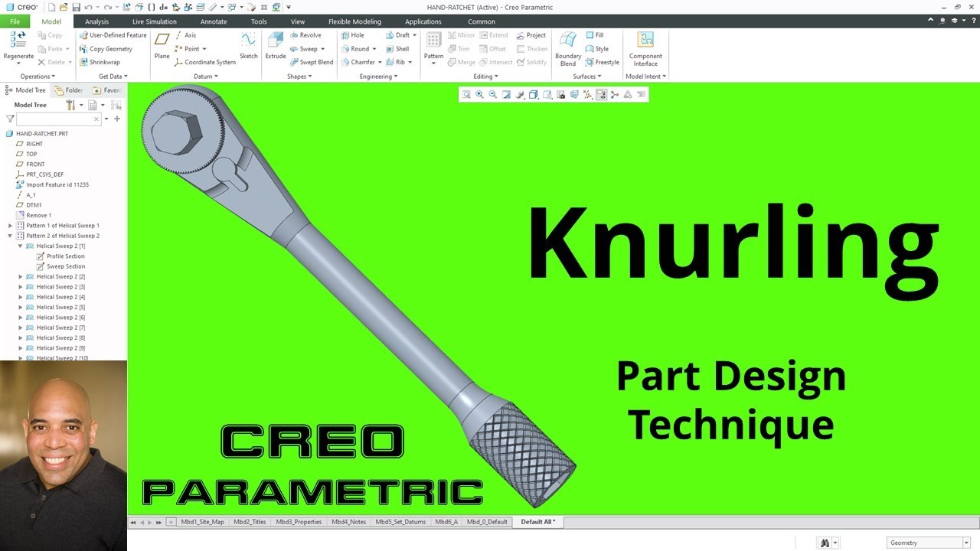Select the Hole tool
Screen dimensions: 980x551
pos(353,35)
